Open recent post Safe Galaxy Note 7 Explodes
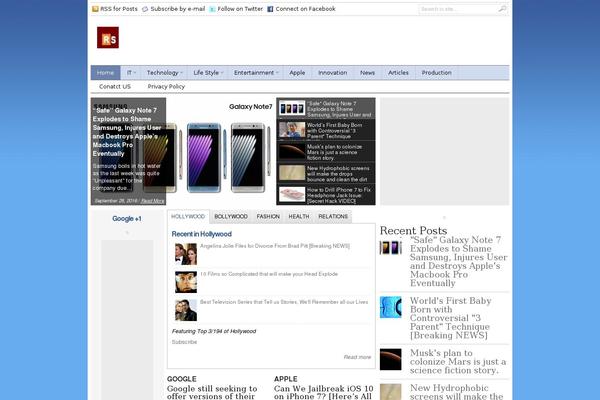Viewport: 600px width, 400px height. click(x=458, y=261)
